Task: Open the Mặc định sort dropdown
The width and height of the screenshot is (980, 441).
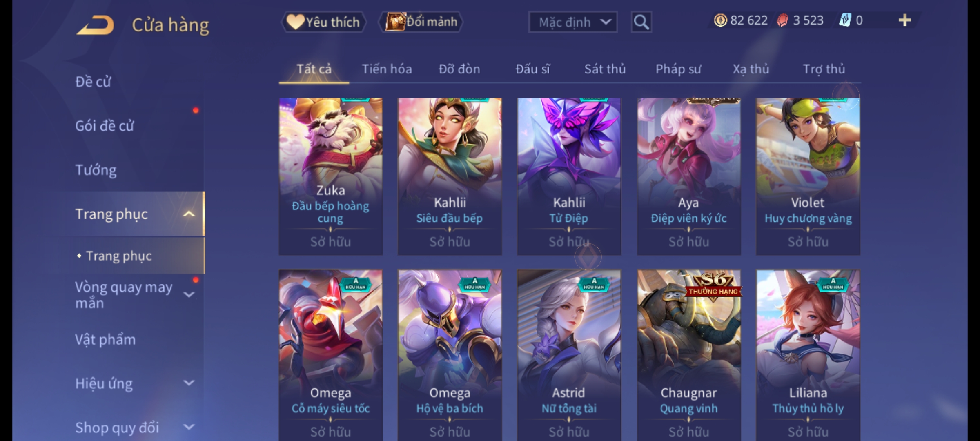Action: 572,22
